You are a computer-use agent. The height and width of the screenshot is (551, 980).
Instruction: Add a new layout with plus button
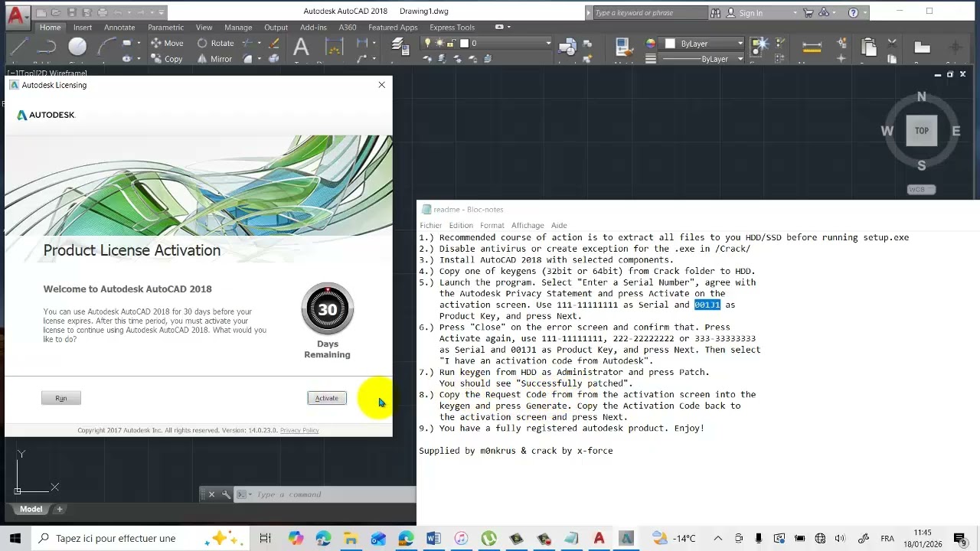(59, 509)
